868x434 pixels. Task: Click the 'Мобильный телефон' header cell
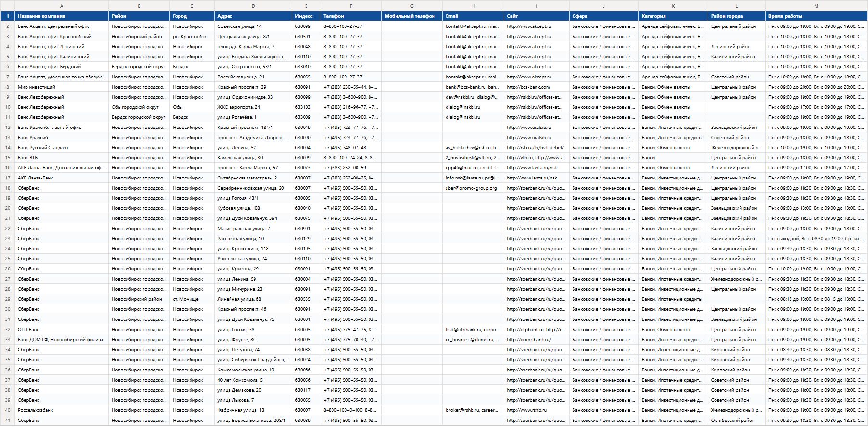tap(412, 16)
